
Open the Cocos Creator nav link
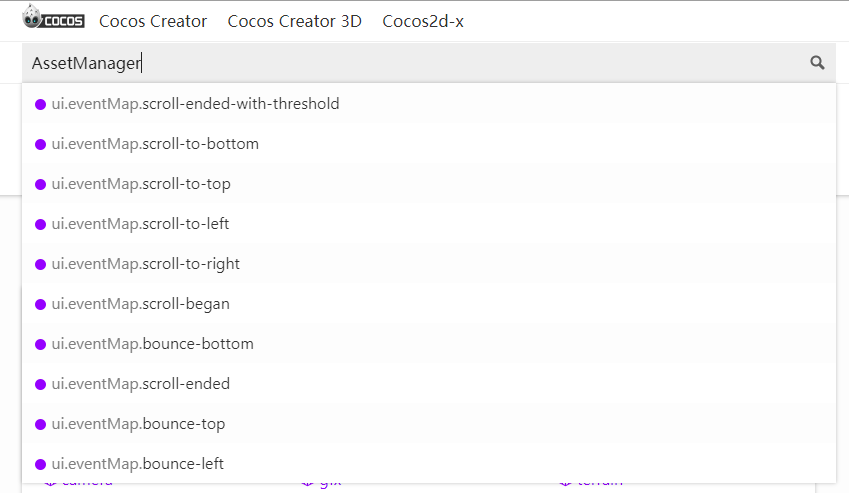pos(153,21)
